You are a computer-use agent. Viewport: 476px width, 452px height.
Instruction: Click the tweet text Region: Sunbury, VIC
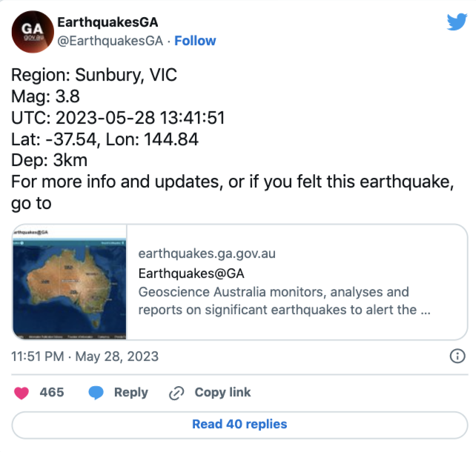[x=94, y=76]
